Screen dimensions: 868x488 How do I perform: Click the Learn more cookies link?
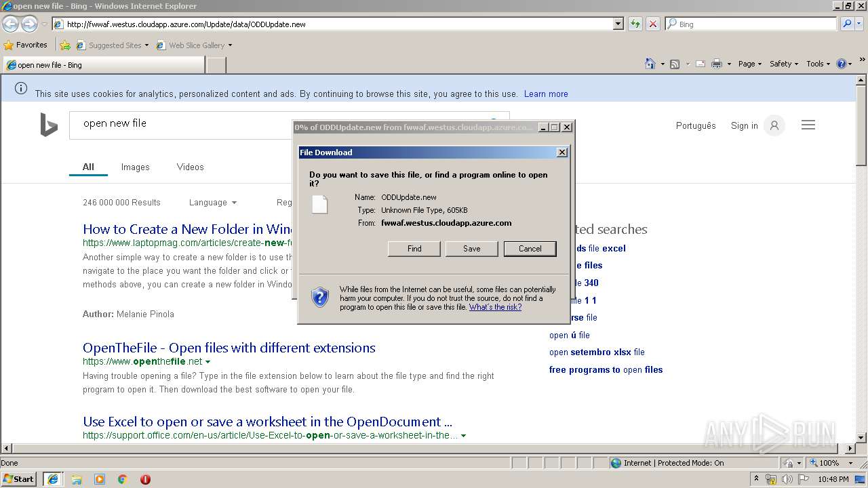click(x=546, y=94)
